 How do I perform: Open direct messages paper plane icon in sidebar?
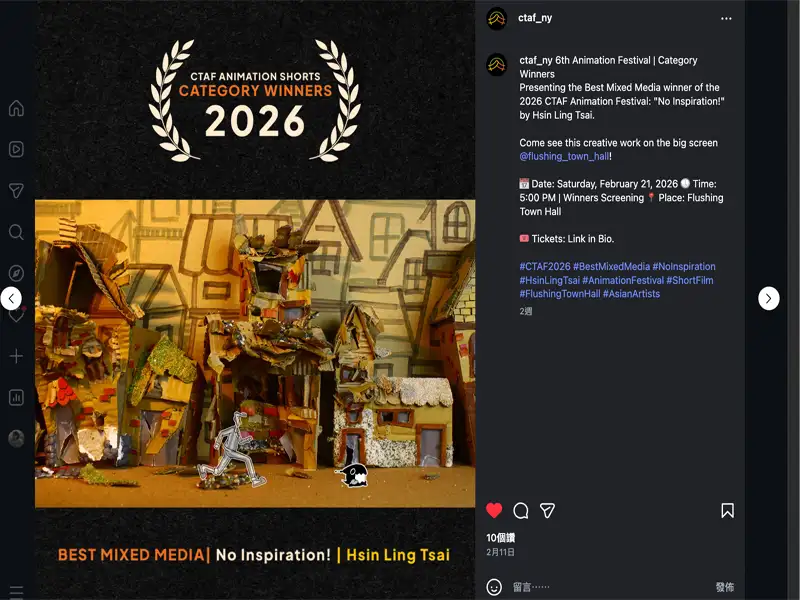[x=16, y=190]
